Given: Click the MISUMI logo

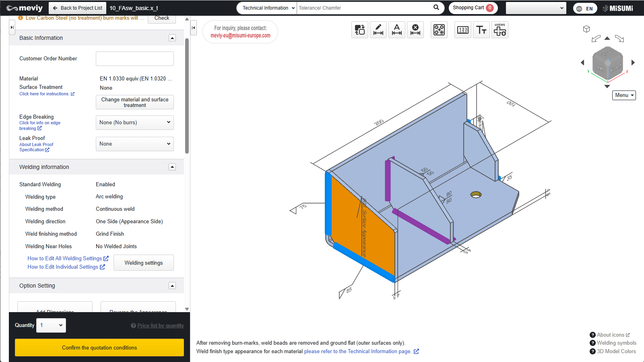Looking at the screenshot, I should [x=618, y=8].
